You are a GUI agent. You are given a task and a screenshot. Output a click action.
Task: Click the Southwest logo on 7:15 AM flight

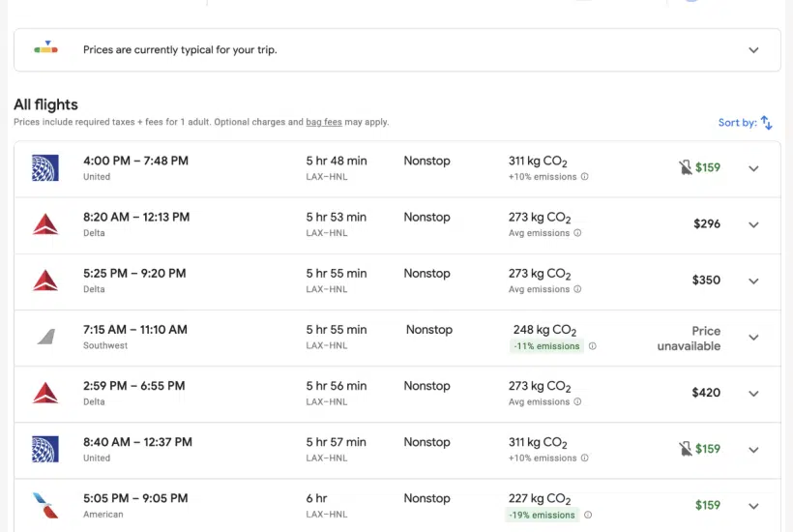44,337
